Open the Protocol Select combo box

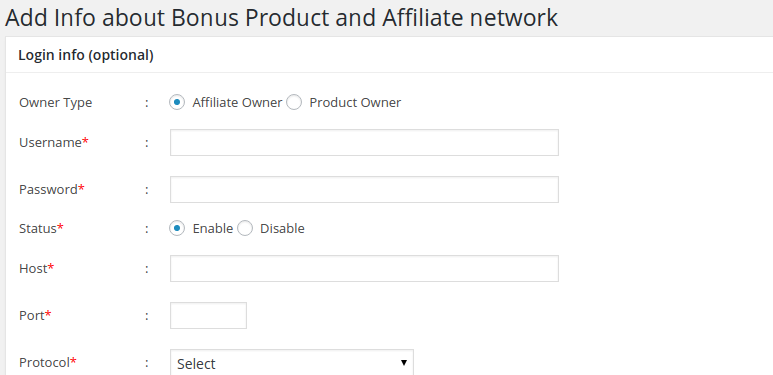tap(292, 363)
